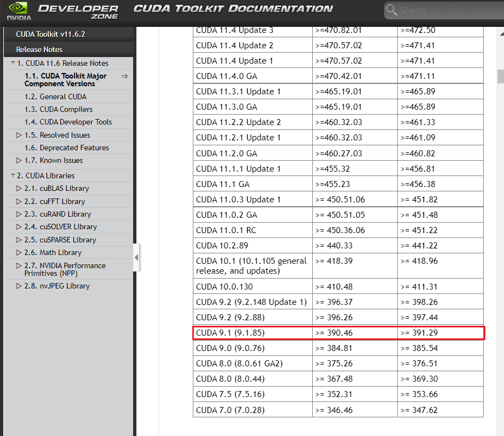Click the CUDA 10.1 general release cell
Screen dimensions: 504x436
pos(253,266)
